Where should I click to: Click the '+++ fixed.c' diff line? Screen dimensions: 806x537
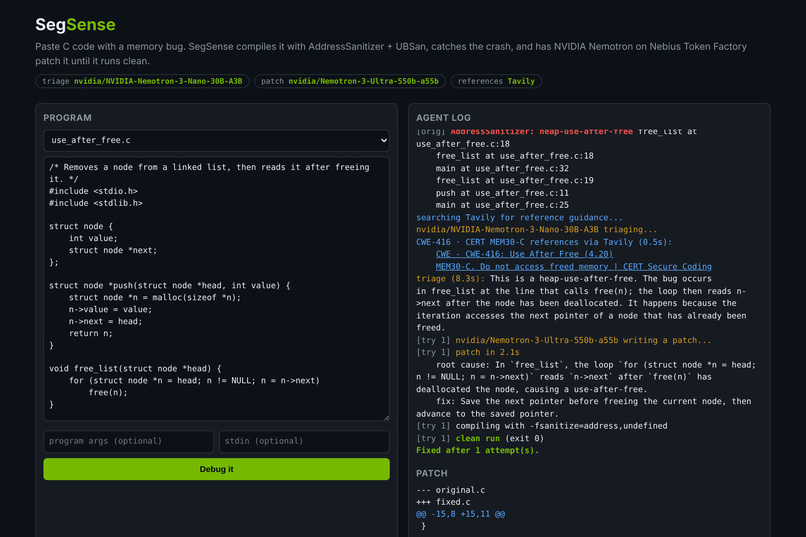(x=443, y=502)
